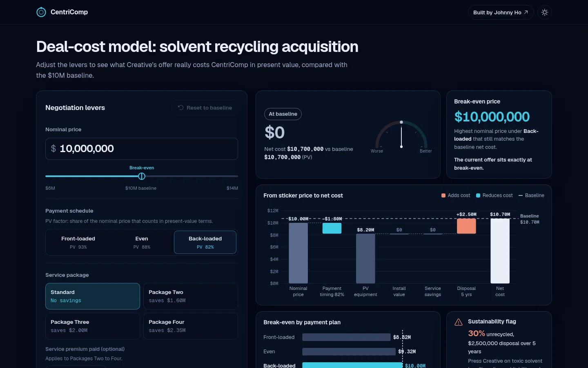This screenshot has width=588, height=368.
Task: Click the $0 net cost difference value
Action: coord(275,132)
